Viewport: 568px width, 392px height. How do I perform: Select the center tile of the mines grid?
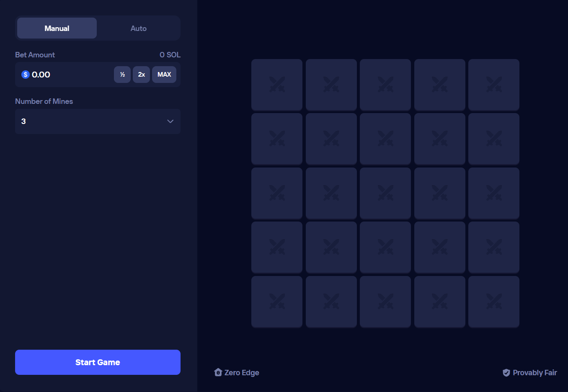click(x=385, y=193)
